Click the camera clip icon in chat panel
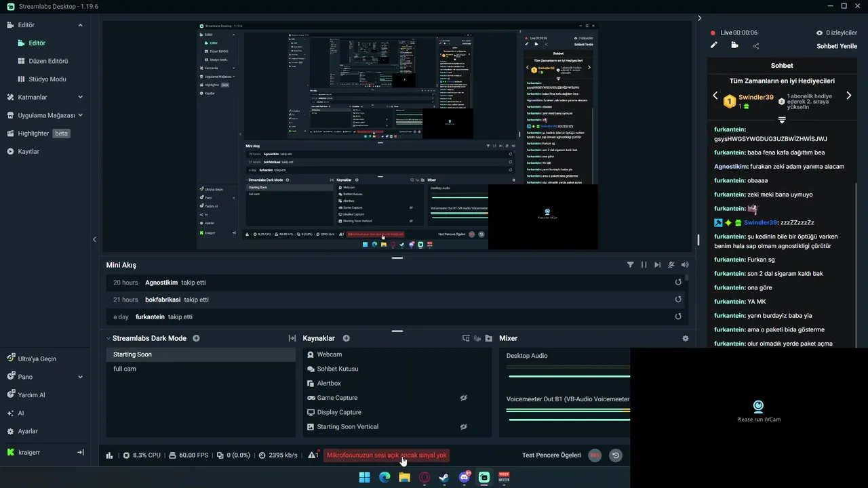The image size is (868, 488). click(x=734, y=45)
